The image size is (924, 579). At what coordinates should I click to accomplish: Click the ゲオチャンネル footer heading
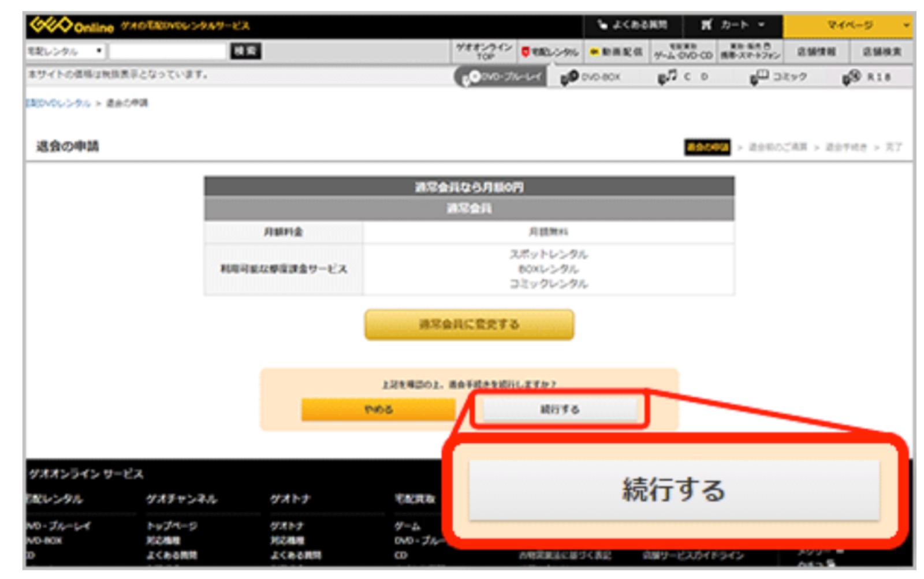coord(181,499)
